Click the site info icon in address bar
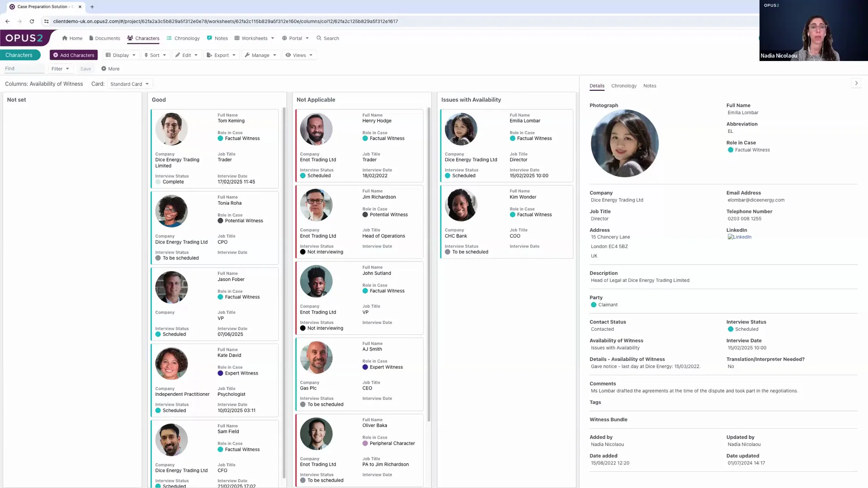 (46, 21)
